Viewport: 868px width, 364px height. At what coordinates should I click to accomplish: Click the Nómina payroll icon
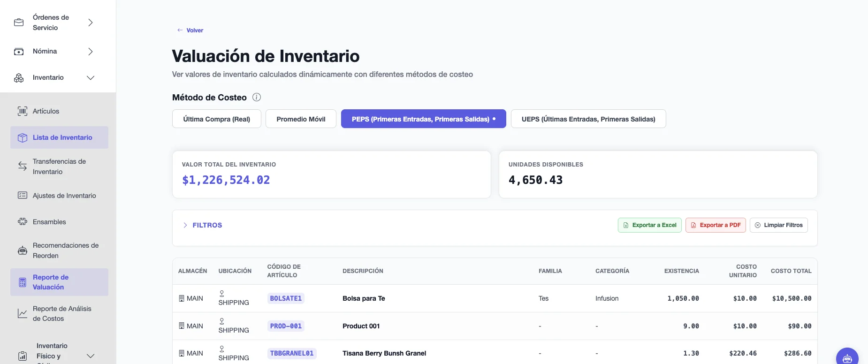[19, 52]
